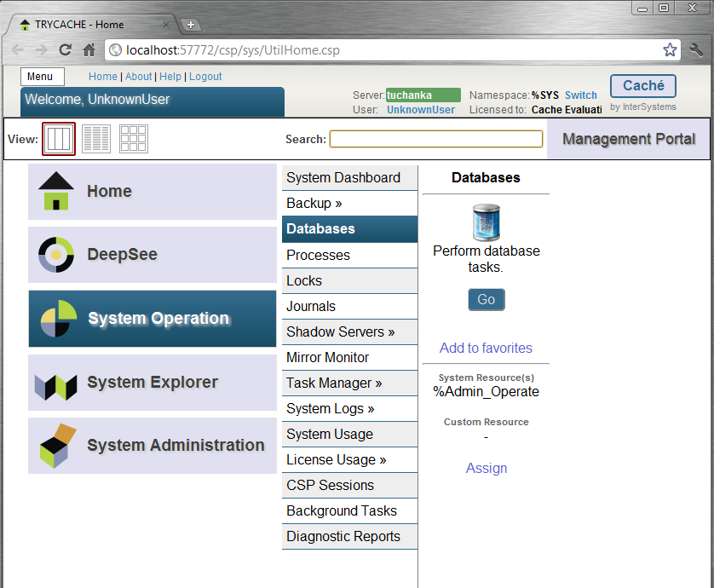This screenshot has height=588, width=714.
Task: Switch to the list view layout
Action: (x=96, y=139)
